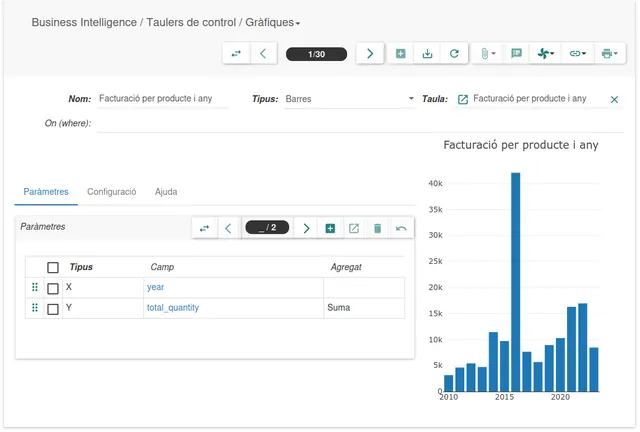The image size is (640, 432).
Task: Click the drag handle of the X row
Action: [x=35, y=287]
